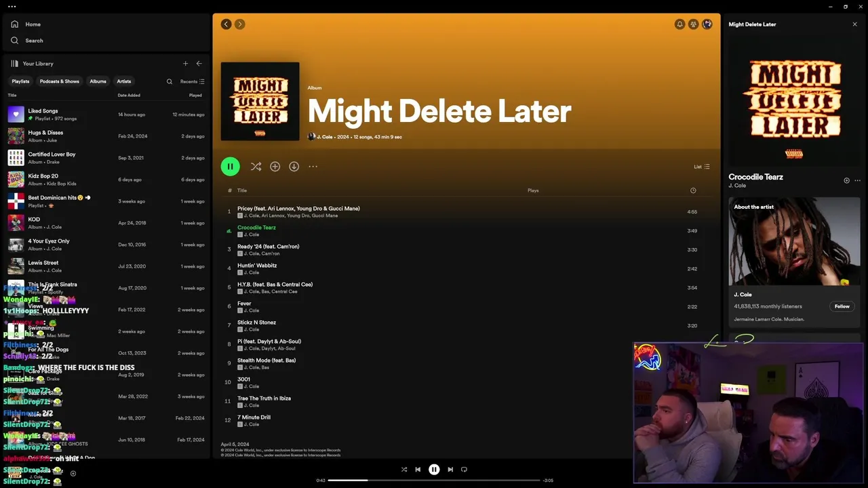
Task: Open Friend Activity icon
Action: tap(693, 24)
